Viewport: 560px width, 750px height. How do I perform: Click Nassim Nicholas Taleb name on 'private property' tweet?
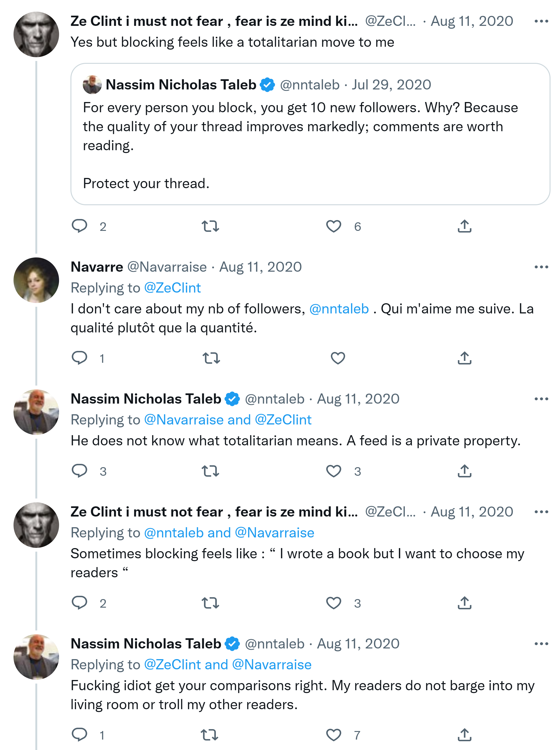click(x=146, y=399)
